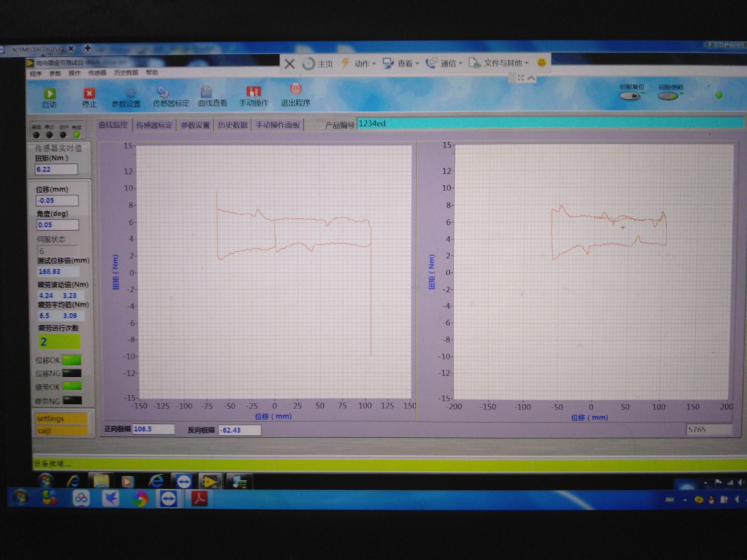This screenshot has width=747, height=560.
Task: Open 传感器标定 sensor calibration toolbar icon
Action: click(x=163, y=92)
